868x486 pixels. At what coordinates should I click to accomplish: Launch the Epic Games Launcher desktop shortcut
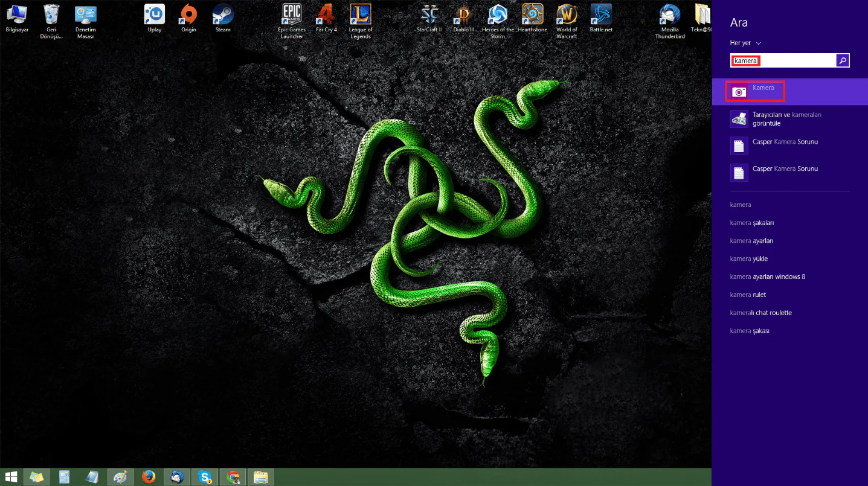292,19
